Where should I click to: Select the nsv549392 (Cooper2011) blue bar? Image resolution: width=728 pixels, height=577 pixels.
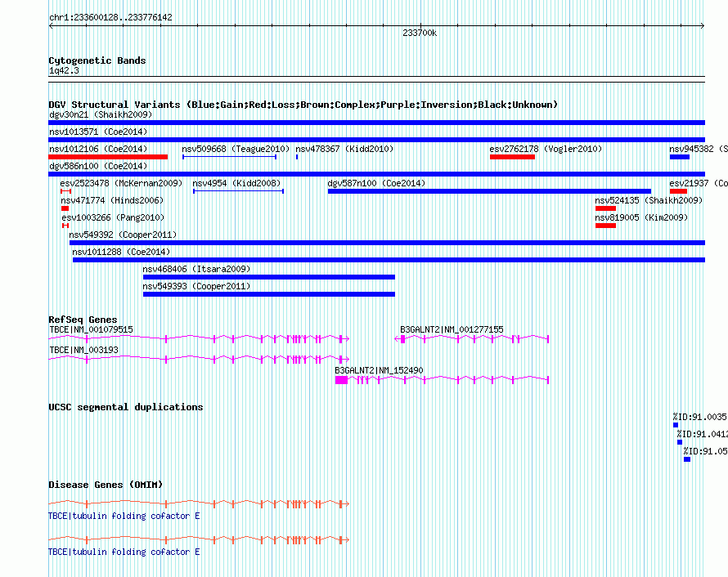(x=387, y=243)
